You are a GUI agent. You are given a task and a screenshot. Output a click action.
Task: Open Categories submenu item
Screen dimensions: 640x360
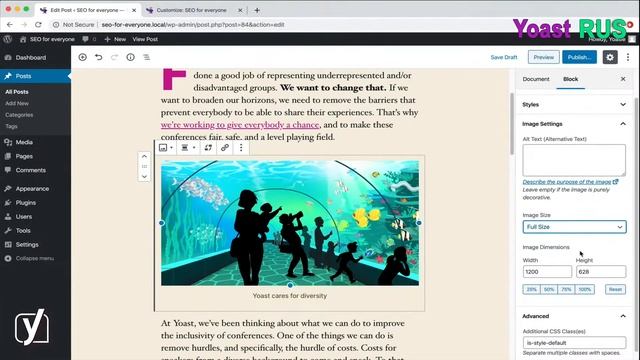(x=19, y=115)
